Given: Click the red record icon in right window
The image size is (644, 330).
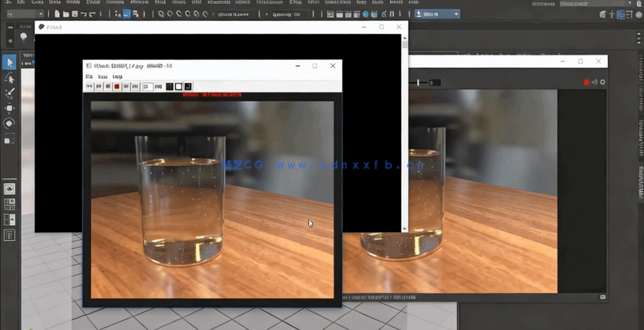Looking at the screenshot, I should pyautogui.click(x=586, y=82).
